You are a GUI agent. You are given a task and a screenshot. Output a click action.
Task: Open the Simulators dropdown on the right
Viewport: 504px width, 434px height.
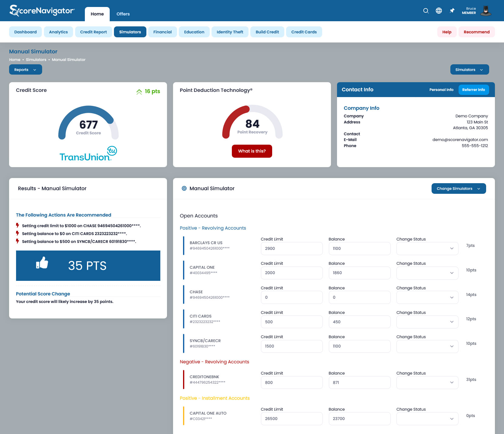[x=469, y=69]
